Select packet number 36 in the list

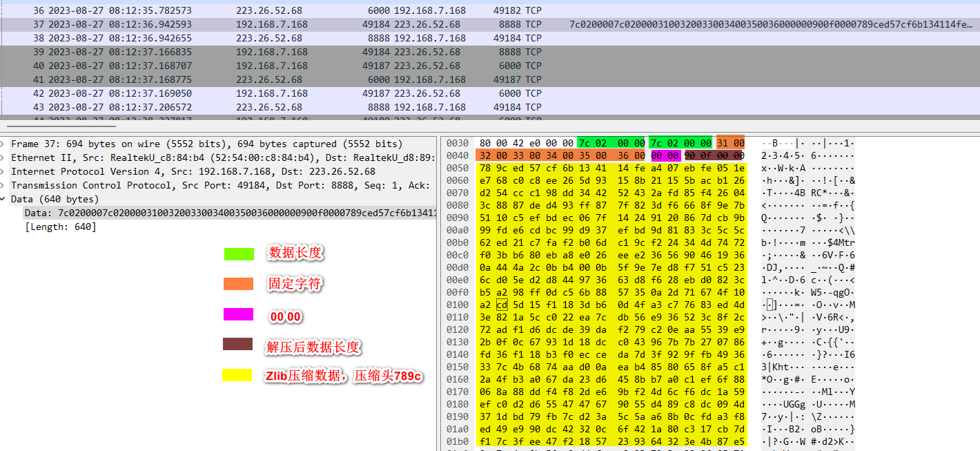[x=490, y=11]
